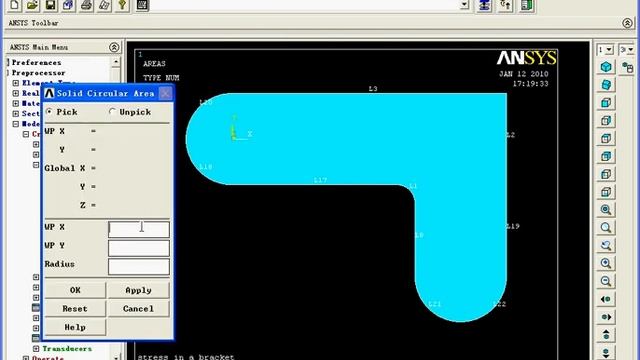Click Apply in Solid Circular Area dialog
This screenshot has width=640, height=360.
[138, 290]
